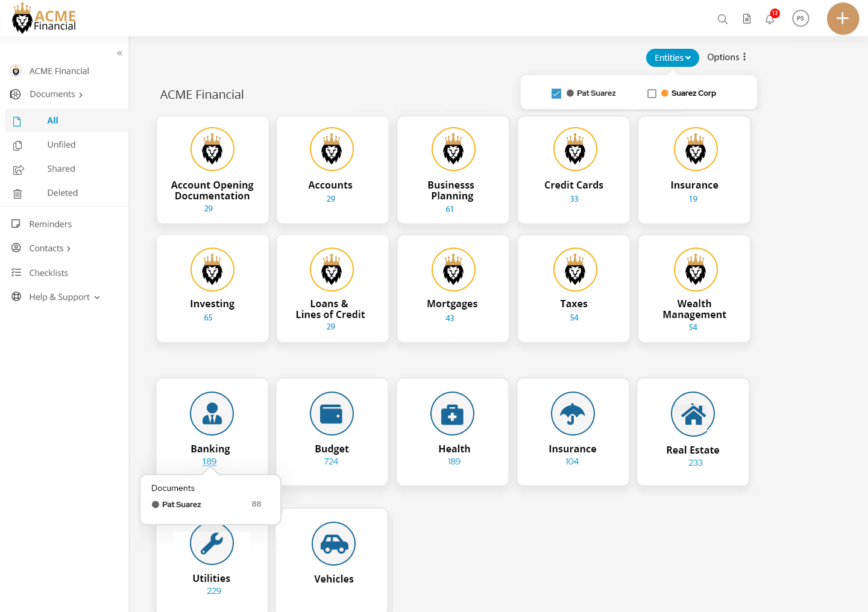Select the Budget wallet icon

(x=332, y=414)
